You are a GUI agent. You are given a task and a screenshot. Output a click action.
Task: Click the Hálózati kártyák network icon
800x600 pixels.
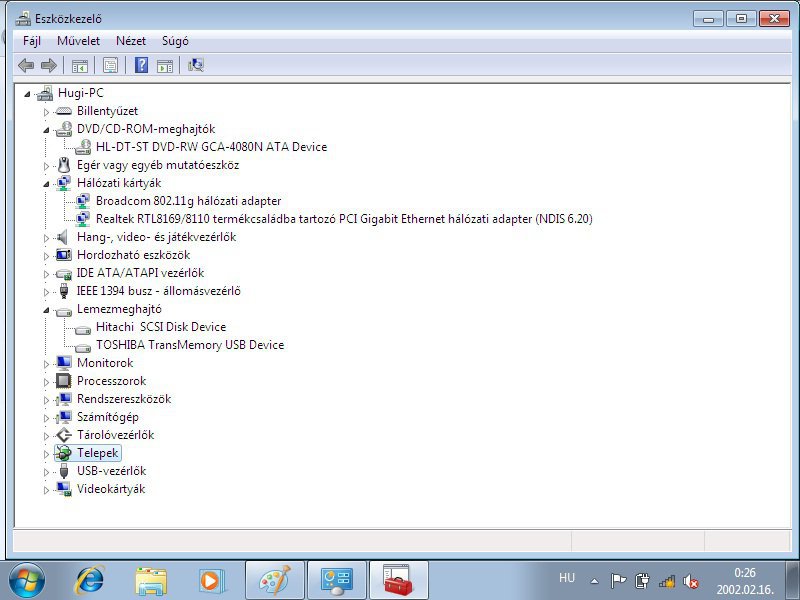64,183
